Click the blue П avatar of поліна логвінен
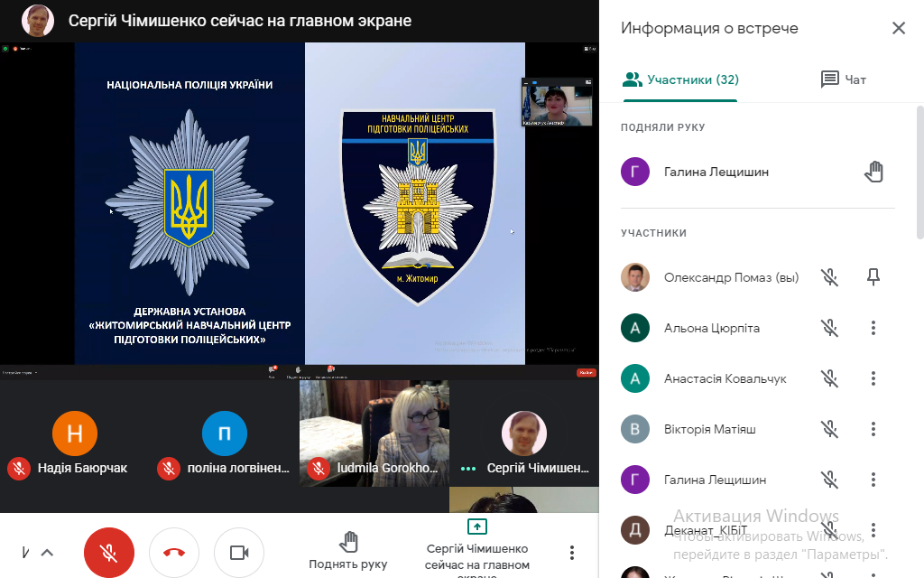Viewport: 924px width, 578px height. 225,433
